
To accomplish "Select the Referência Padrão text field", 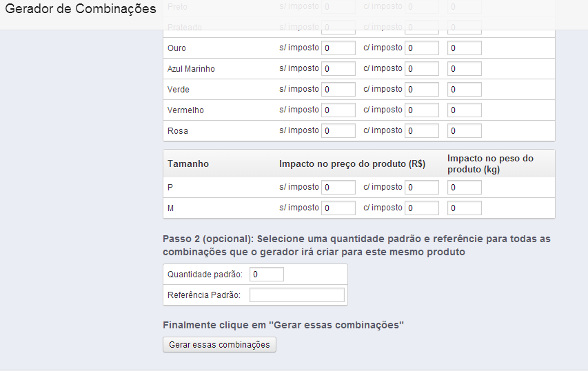I will click(x=297, y=295).
